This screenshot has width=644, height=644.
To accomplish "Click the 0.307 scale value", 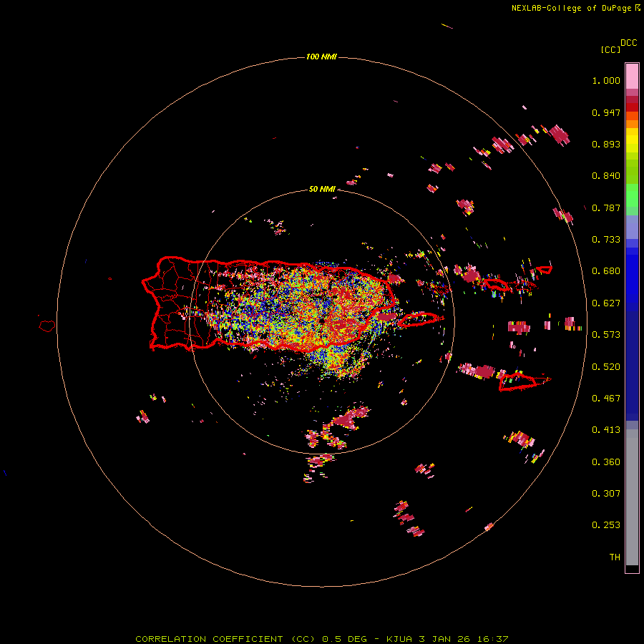I will pyautogui.click(x=606, y=494).
